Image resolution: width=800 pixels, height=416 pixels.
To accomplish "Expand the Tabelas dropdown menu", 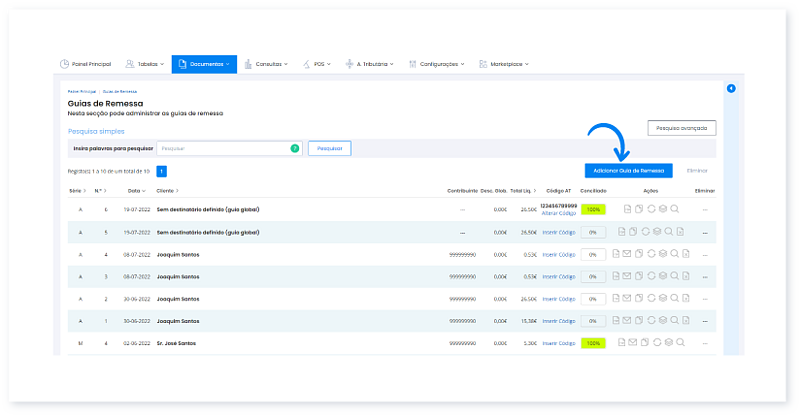I will point(140,64).
